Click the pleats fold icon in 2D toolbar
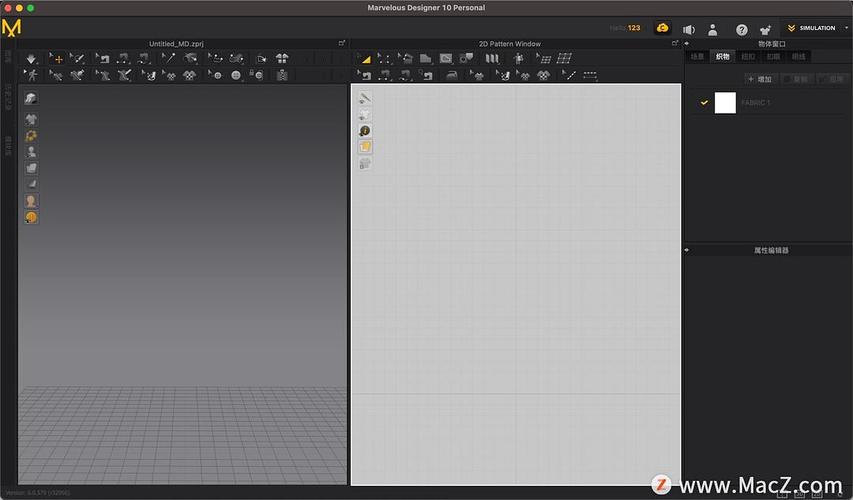853x500 pixels. pos(492,58)
